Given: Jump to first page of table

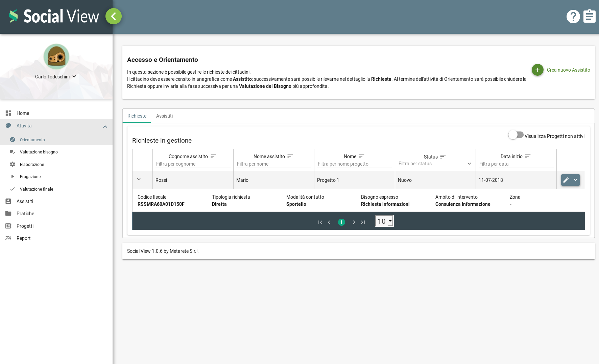Looking at the screenshot, I should pos(320,222).
